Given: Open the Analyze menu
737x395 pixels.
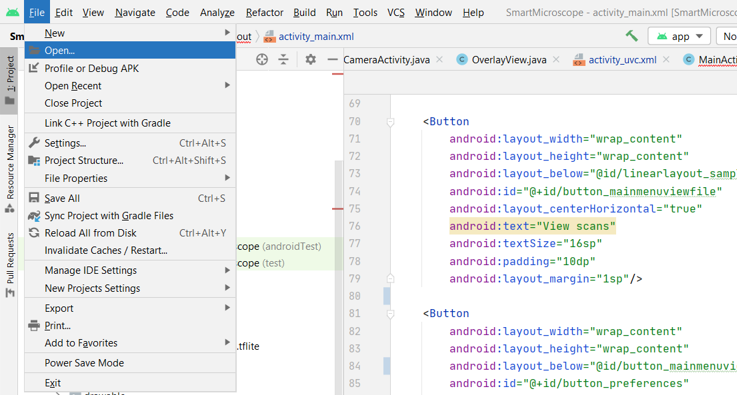Looking at the screenshot, I should coord(217,12).
